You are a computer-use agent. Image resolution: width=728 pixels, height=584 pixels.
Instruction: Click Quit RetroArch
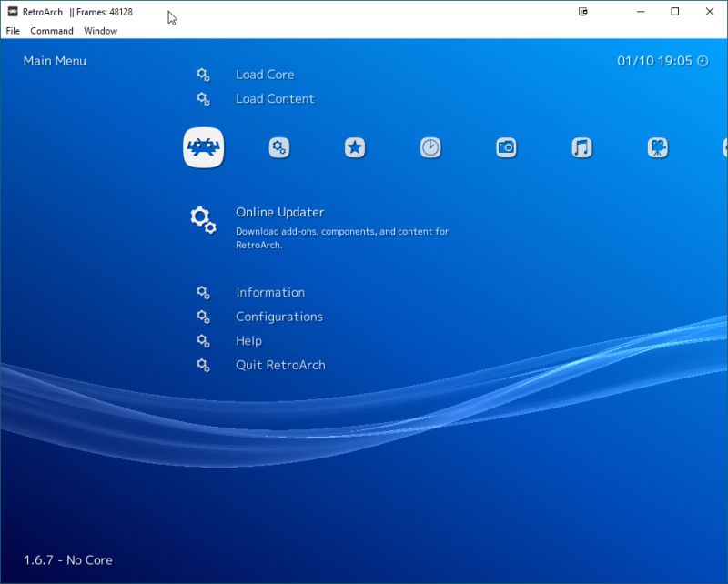279,365
